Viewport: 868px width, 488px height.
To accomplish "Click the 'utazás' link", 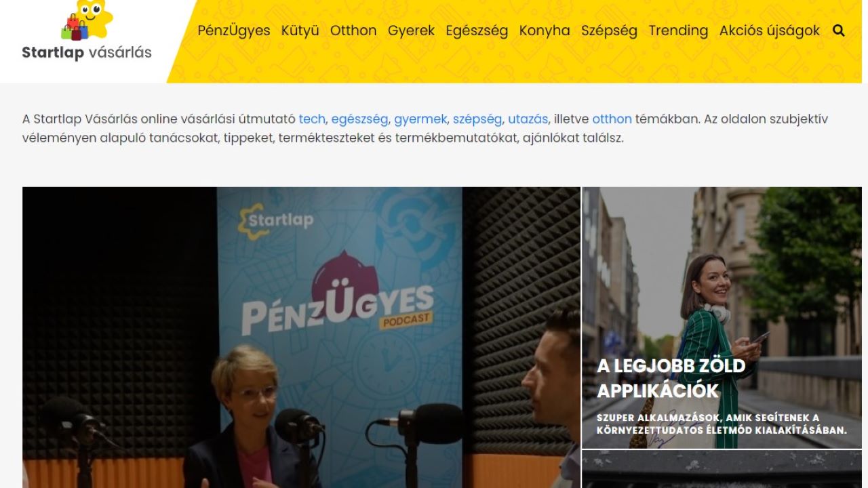I will [x=528, y=119].
